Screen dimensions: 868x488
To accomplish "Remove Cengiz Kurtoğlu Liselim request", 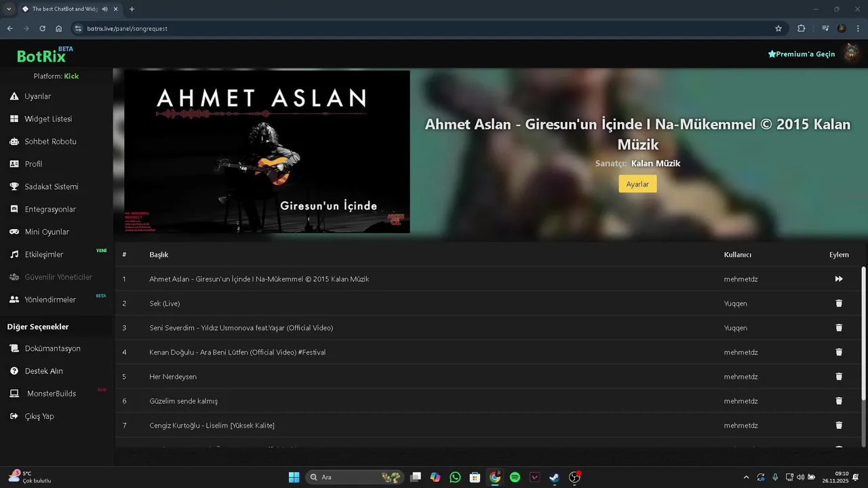I will 839,426.
